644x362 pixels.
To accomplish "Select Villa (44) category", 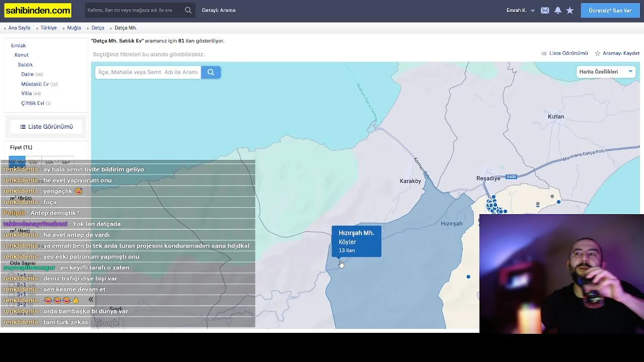I will [31, 94].
